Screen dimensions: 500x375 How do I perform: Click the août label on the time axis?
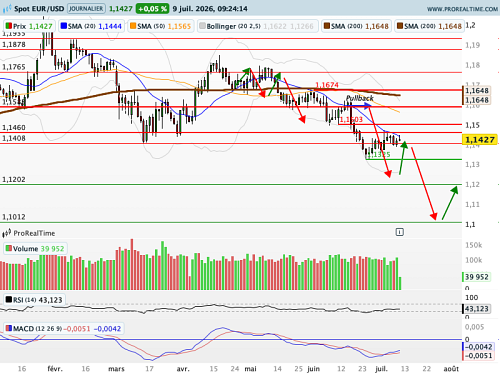coord(451,369)
